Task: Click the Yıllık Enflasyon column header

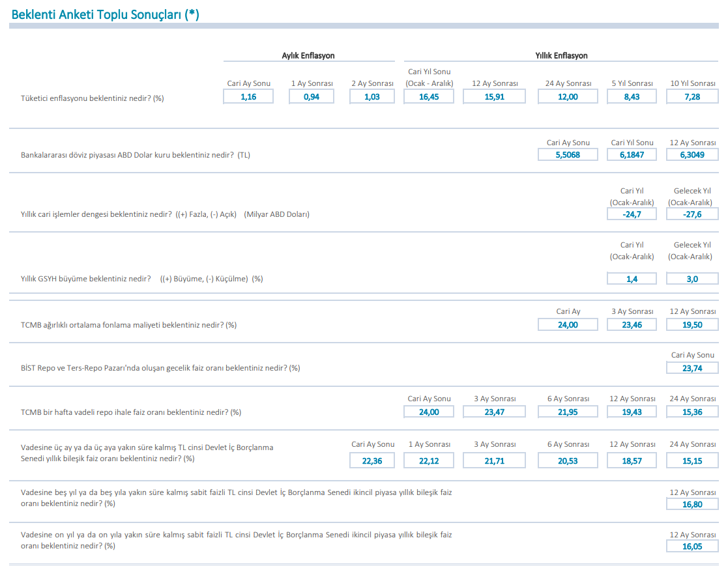Action: point(561,55)
